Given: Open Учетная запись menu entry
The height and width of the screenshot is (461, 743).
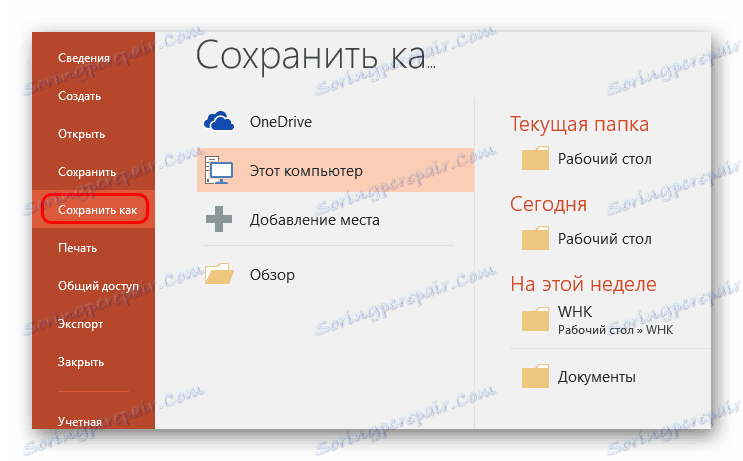Looking at the screenshot, I should pos(80,421).
